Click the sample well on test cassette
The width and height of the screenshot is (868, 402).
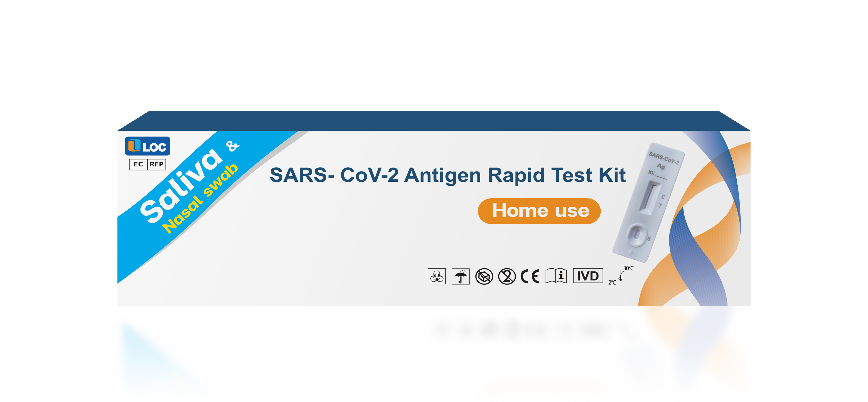637,234
